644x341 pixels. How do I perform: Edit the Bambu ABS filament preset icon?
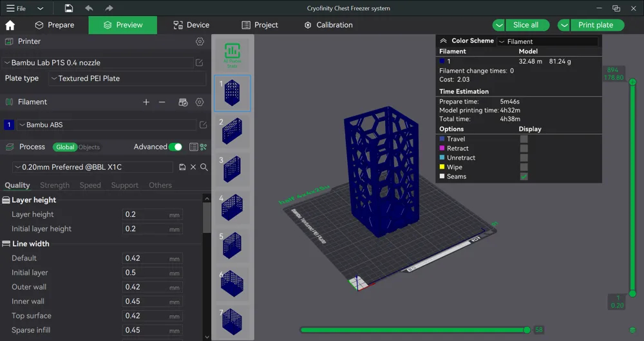203,125
